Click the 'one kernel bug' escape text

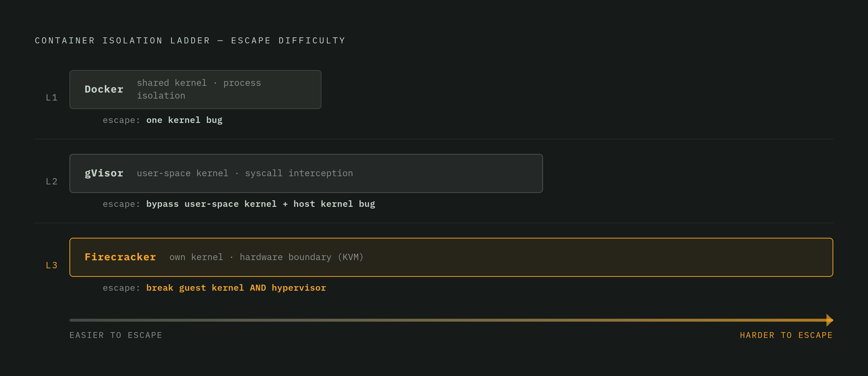[184, 120]
